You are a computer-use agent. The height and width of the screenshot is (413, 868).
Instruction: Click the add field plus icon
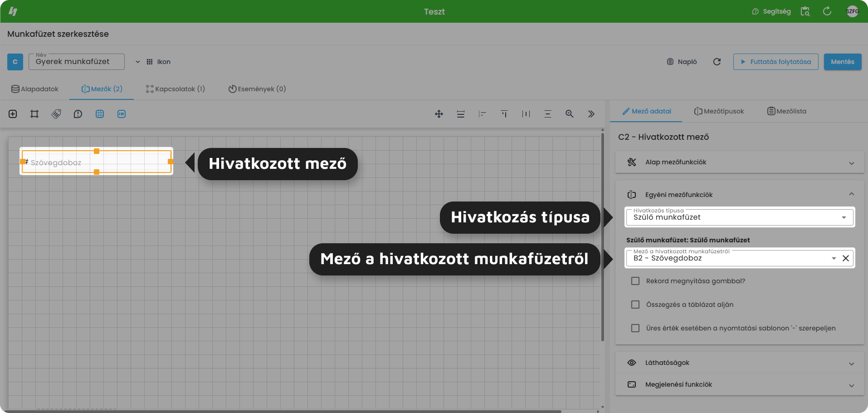[x=13, y=114]
